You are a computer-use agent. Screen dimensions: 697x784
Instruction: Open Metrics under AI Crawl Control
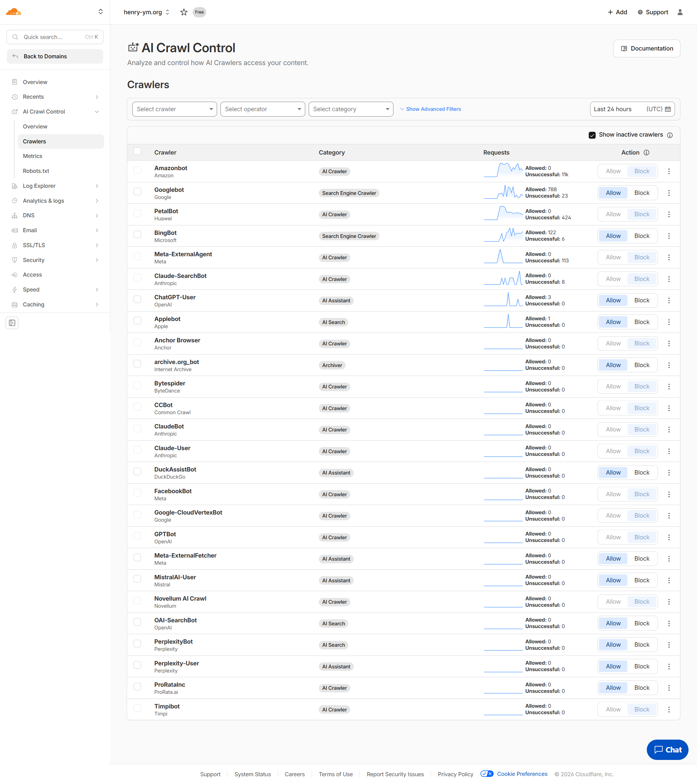point(33,156)
